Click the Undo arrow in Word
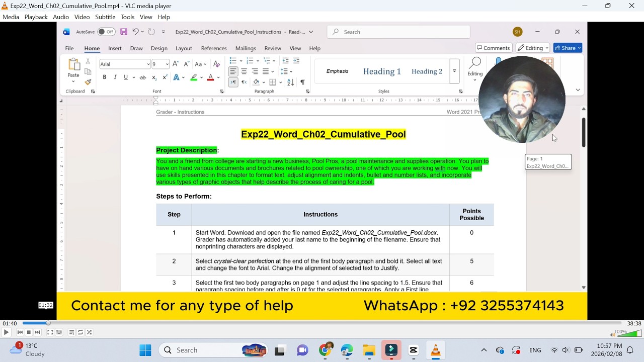 point(135,32)
